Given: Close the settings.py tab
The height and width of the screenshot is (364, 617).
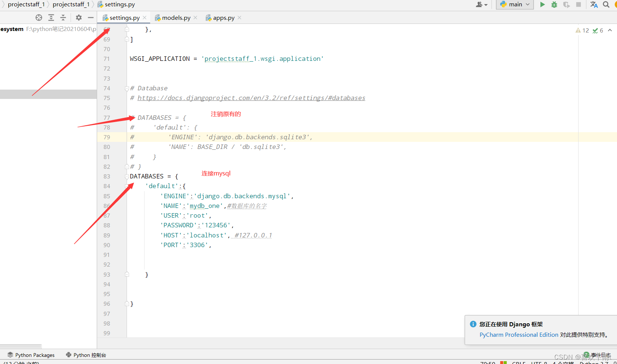Looking at the screenshot, I should tap(145, 18).
